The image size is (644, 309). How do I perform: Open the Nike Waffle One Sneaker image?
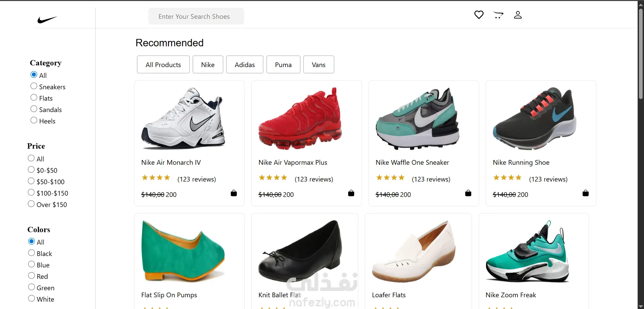(x=418, y=118)
